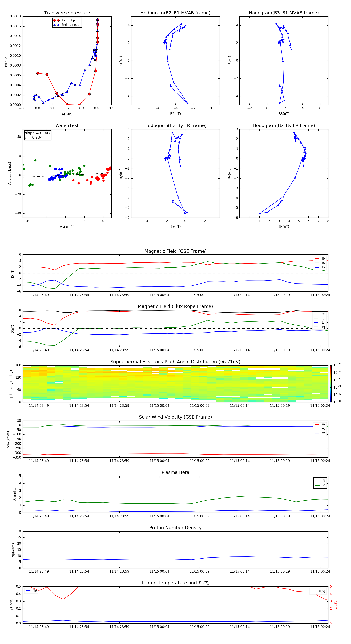Click the 'Proton Number Density' plot title
Image resolution: width=351 pixels, height=644 pixels.
[175, 528]
